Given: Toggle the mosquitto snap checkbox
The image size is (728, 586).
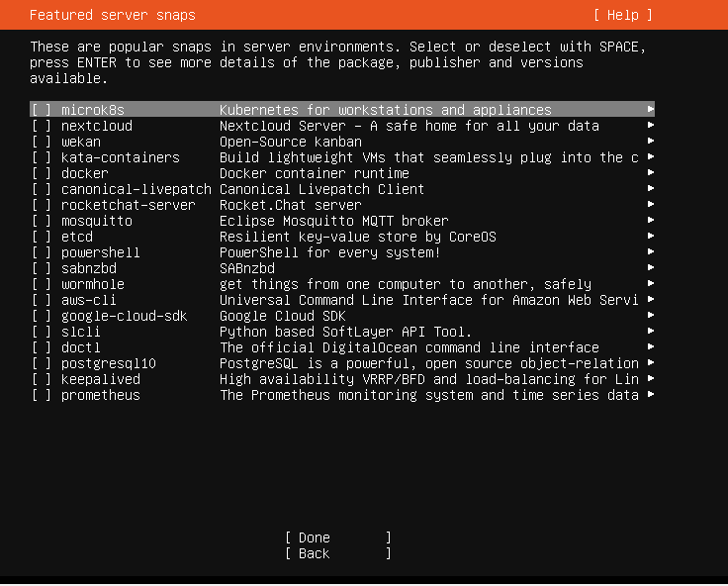Looking at the screenshot, I should point(42,221).
